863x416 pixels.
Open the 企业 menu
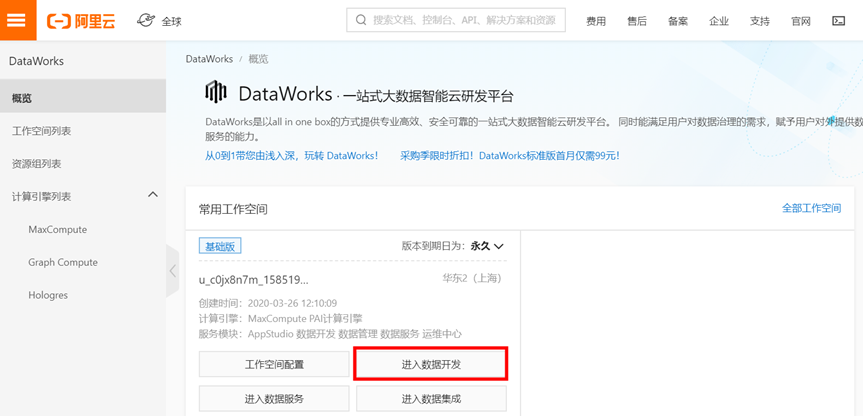(719, 21)
